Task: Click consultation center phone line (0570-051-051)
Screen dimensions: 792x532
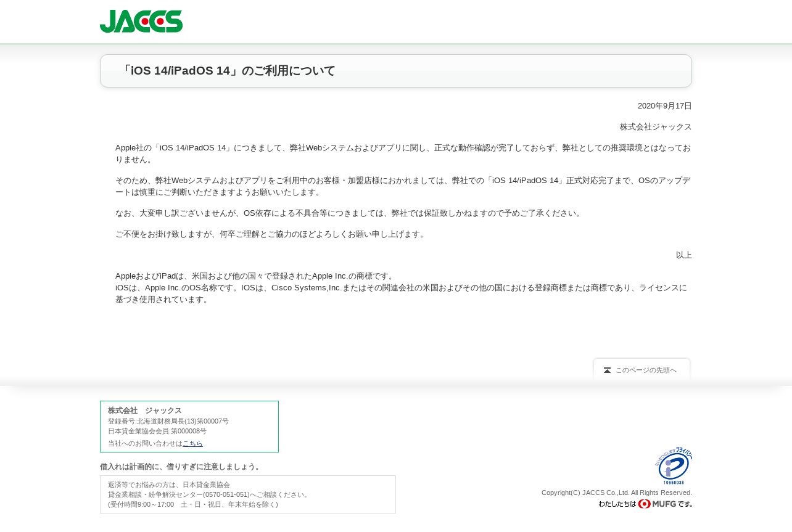Action: [209, 494]
